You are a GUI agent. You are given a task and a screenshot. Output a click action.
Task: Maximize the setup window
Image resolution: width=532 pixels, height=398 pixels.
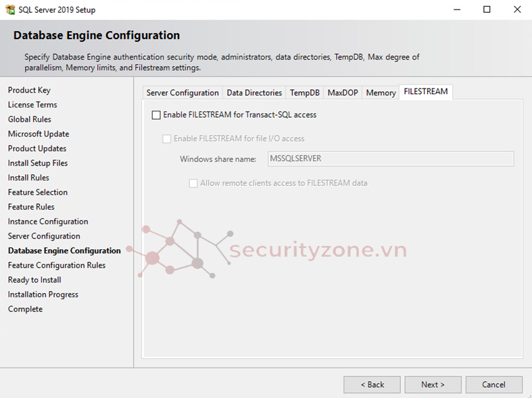(487, 9)
